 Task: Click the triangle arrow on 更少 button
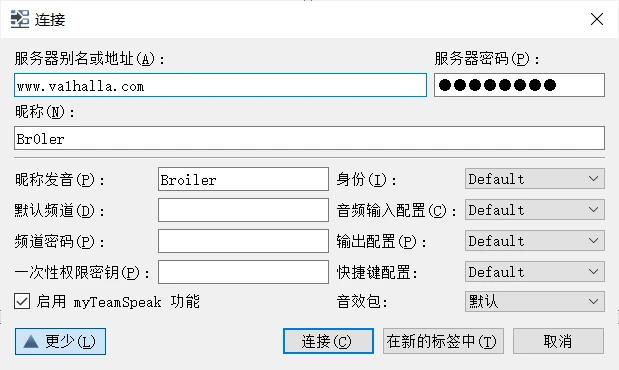pos(31,342)
